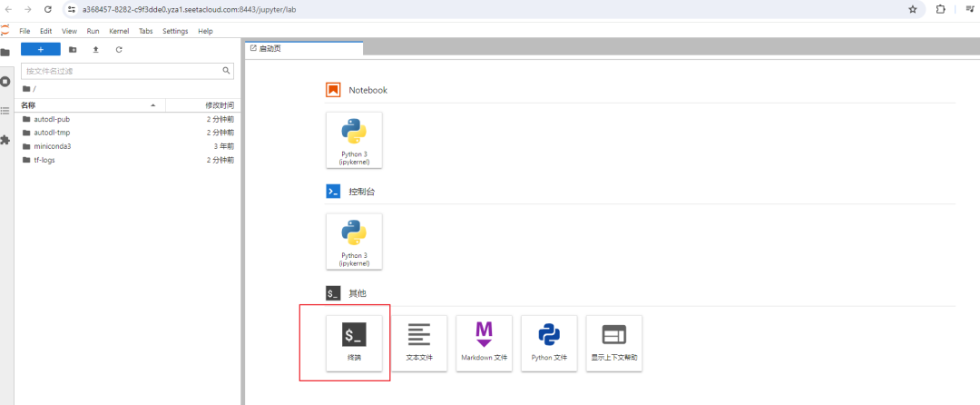Open the browser extensions puzzle icon
Image resolution: width=980 pixels, height=405 pixels.
(941, 9)
